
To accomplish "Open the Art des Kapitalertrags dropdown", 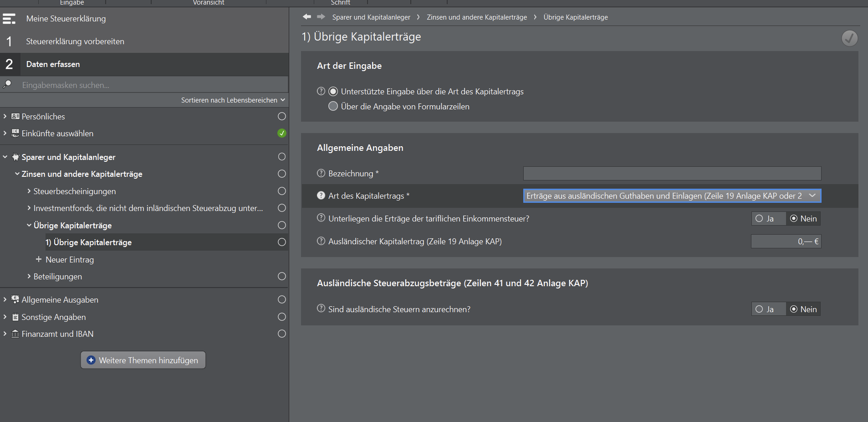I will click(672, 196).
